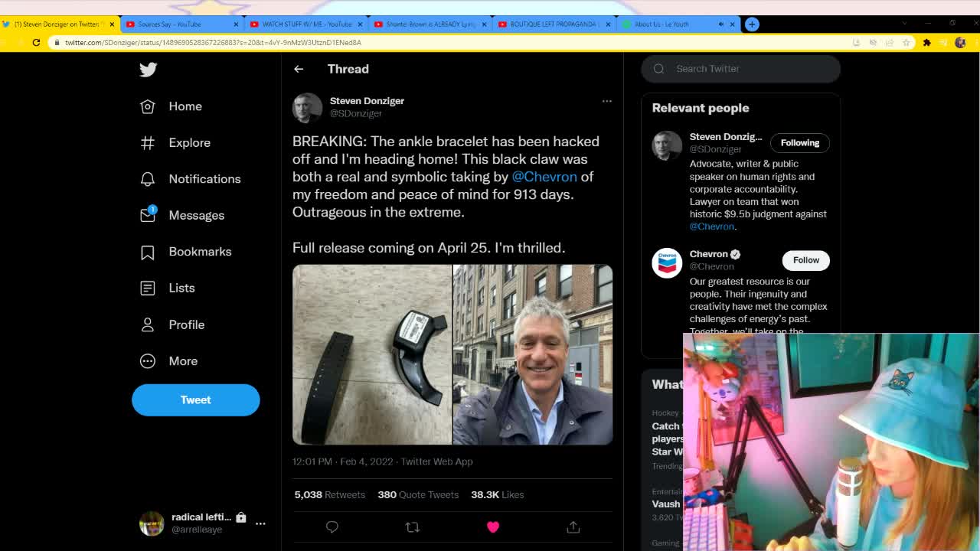This screenshot has width=980, height=551.
Task: Click the blue Tweet button
Action: (195, 399)
